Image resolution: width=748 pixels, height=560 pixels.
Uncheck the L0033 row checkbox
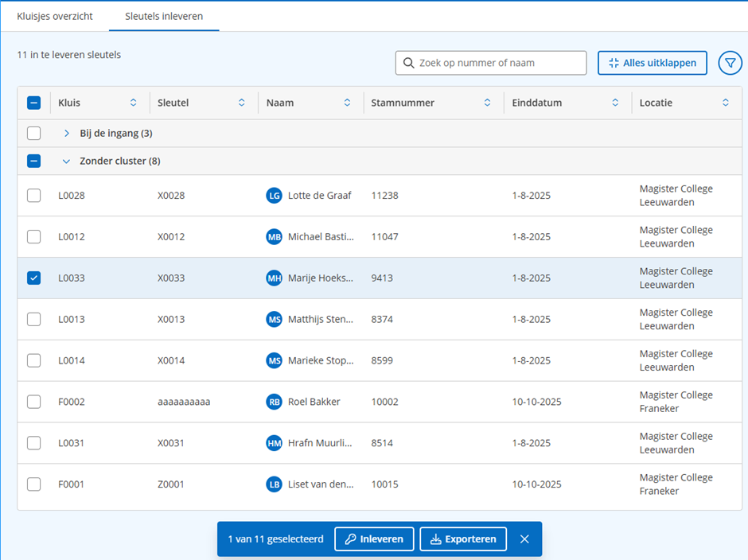click(x=33, y=278)
